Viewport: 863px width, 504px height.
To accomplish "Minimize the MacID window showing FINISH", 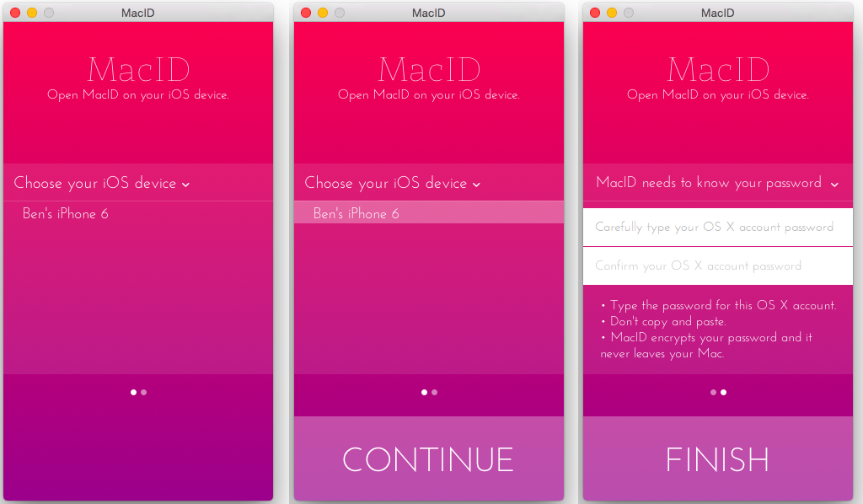I will click(612, 13).
